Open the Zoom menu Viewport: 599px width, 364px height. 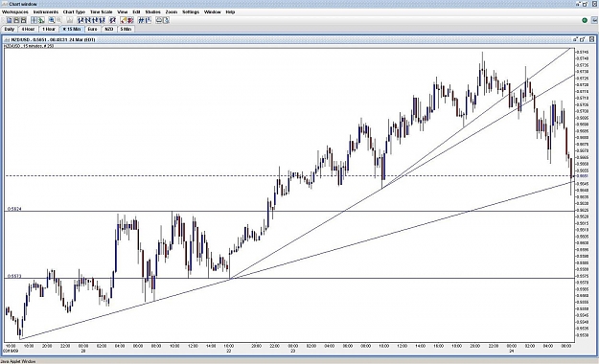click(x=172, y=11)
